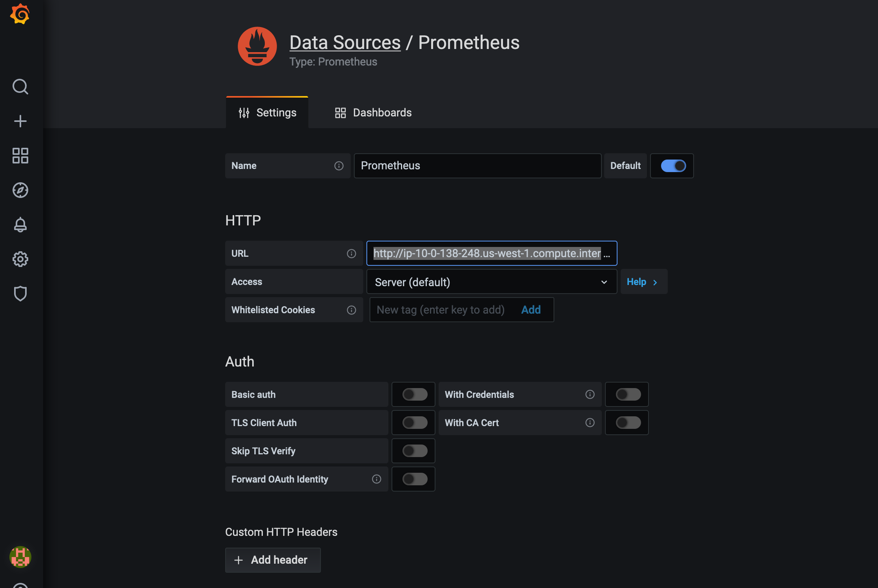Open the Dashboards grid icon in sidebar
Viewport: 878px width, 588px height.
click(20, 156)
